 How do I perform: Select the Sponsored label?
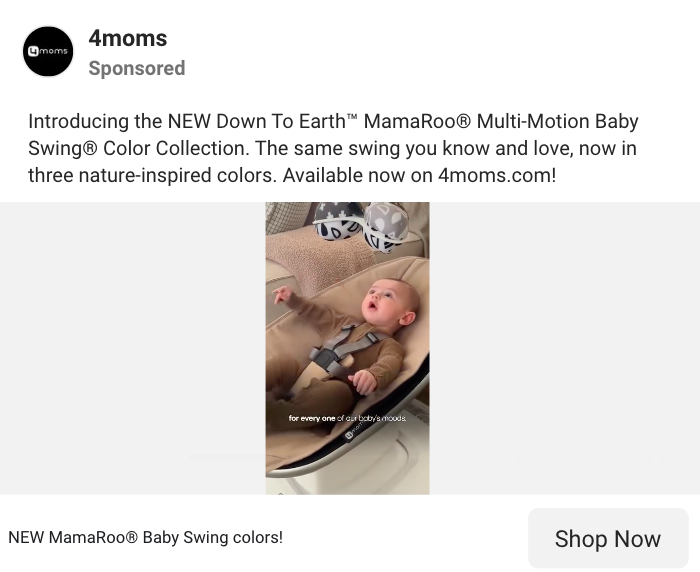point(137,68)
